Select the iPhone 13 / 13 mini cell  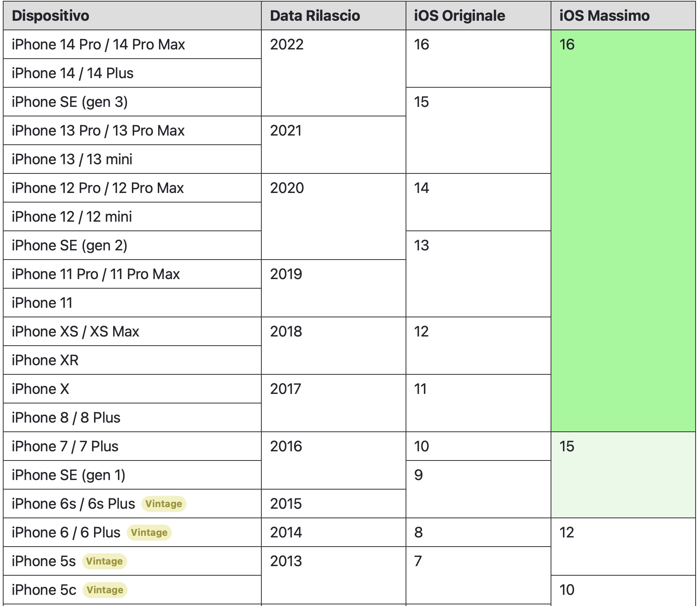pos(72,159)
